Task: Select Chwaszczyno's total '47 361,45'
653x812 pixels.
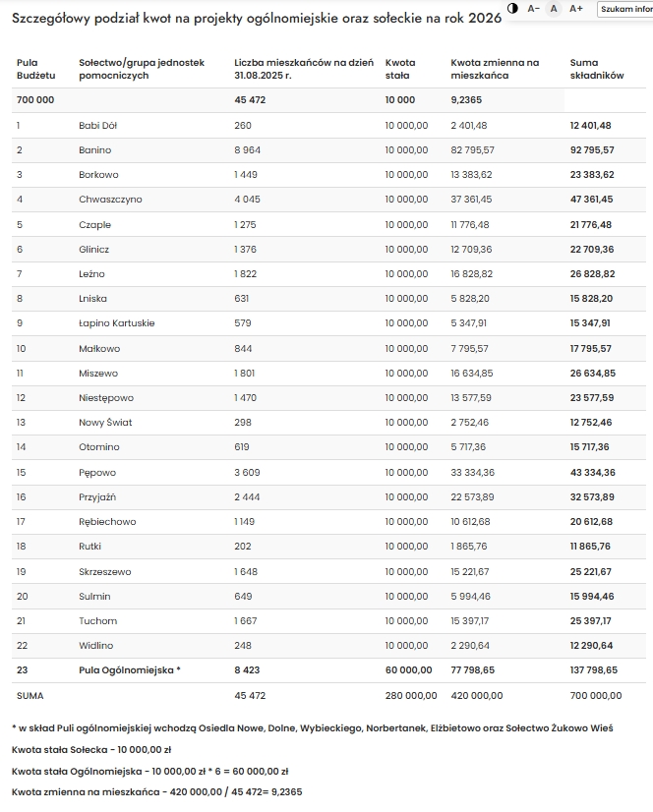Action: tap(591, 200)
